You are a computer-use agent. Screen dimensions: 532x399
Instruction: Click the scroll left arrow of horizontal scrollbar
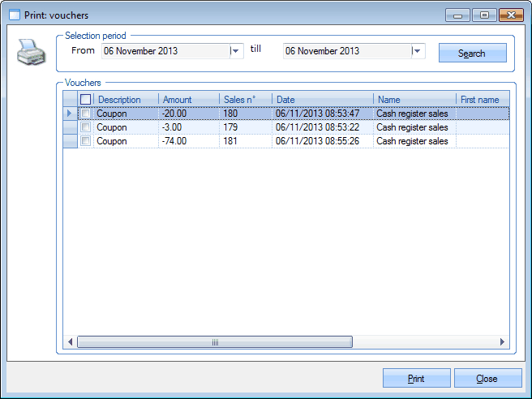(71, 342)
